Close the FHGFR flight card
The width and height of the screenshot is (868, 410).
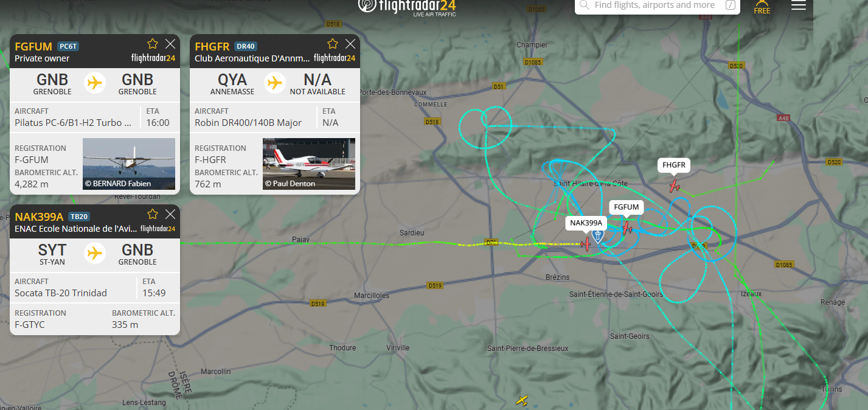click(x=350, y=44)
